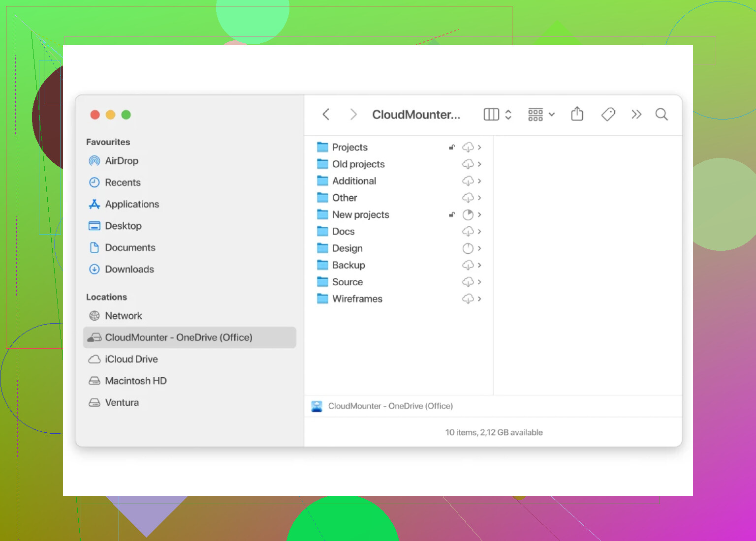The width and height of the screenshot is (756, 541).
Task: Close the Finder window with red button
Action: coord(95,115)
